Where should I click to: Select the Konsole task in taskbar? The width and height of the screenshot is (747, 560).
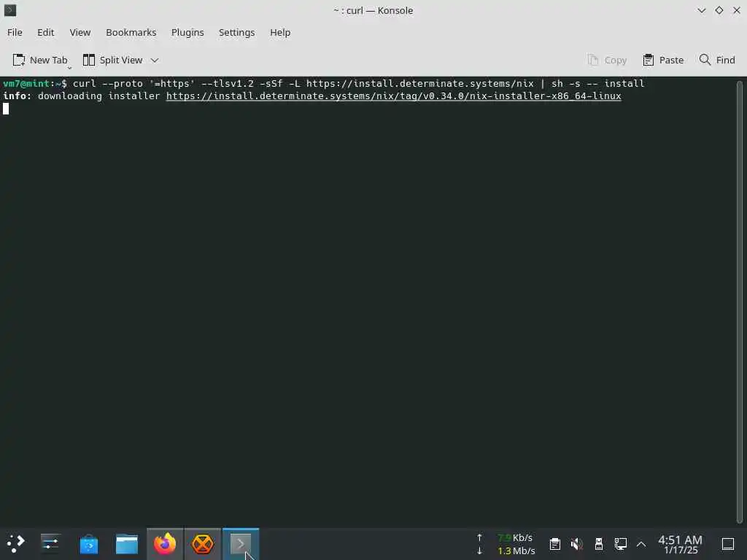[x=241, y=544]
